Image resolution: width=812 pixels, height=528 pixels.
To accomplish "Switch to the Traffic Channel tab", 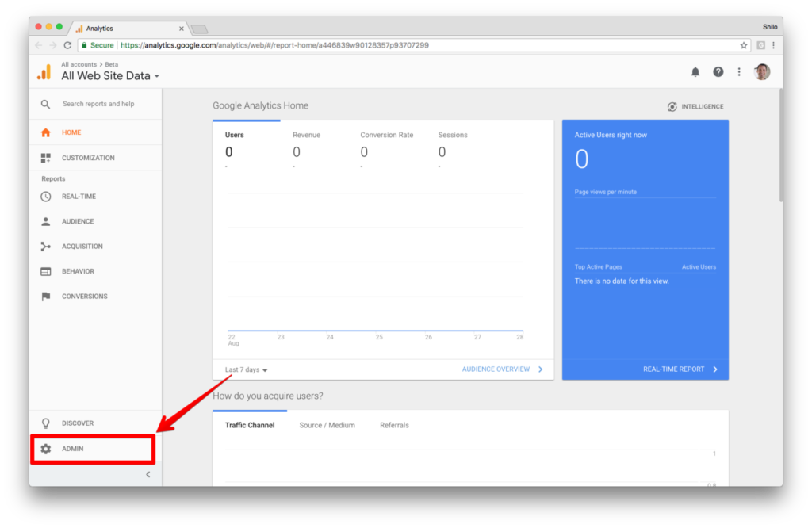I will tap(250, 425).
